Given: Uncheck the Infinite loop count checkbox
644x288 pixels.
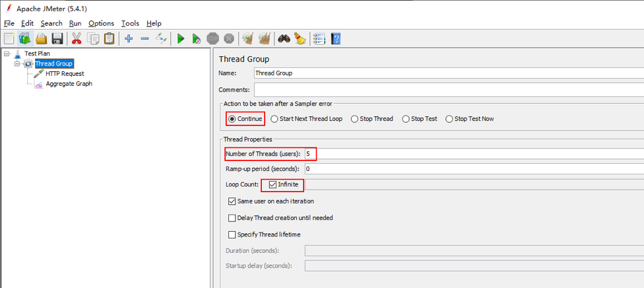Looking at the screenshot, I should [273, 185].
